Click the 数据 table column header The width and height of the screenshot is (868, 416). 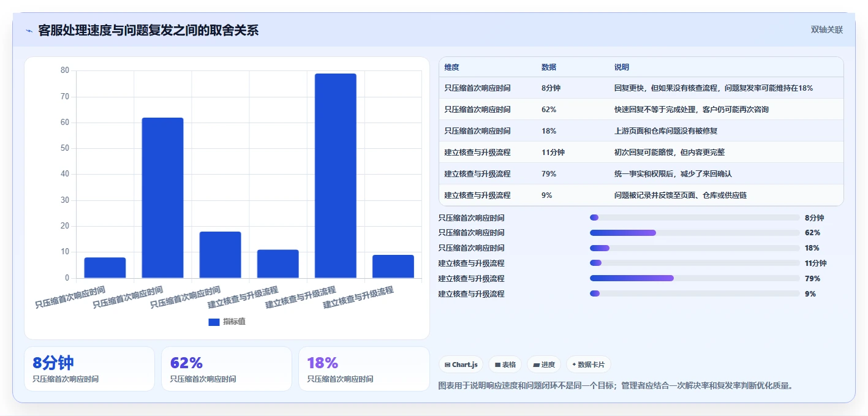tap(549, 67)
